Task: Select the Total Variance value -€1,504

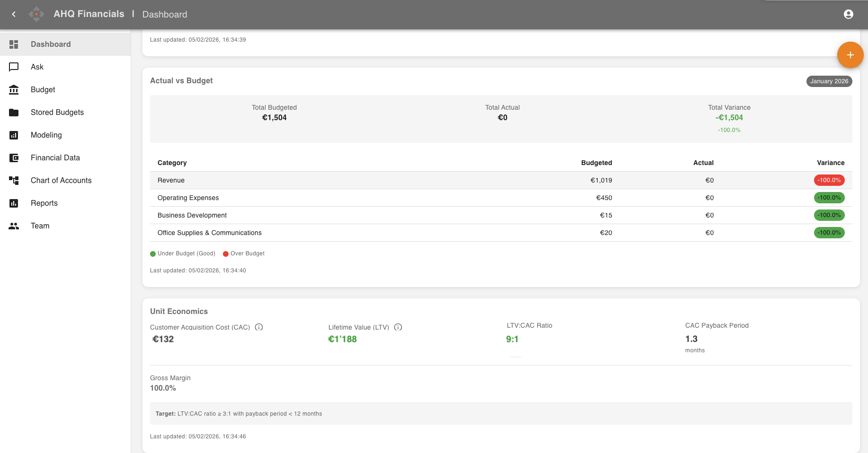Action: (x=729, y=117)
